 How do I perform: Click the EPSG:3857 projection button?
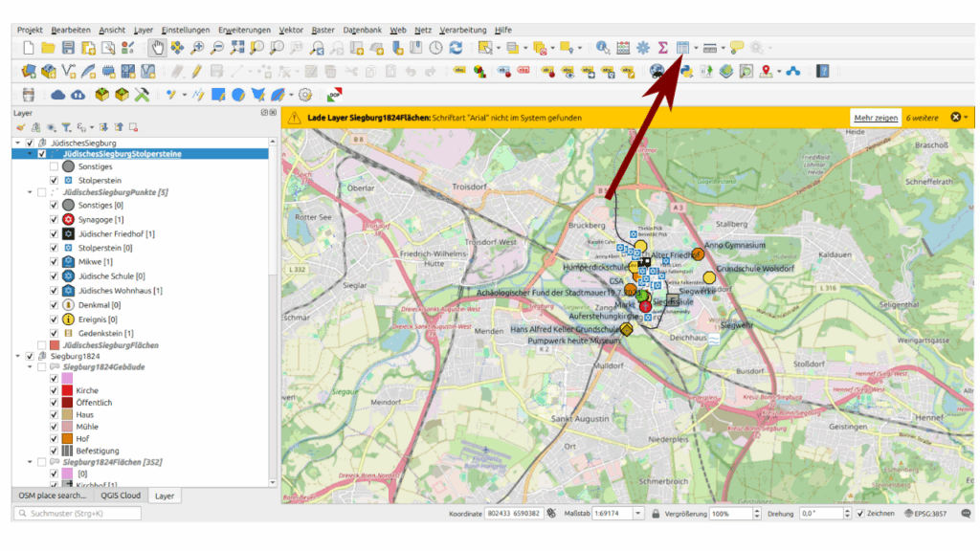pos(928,514)
